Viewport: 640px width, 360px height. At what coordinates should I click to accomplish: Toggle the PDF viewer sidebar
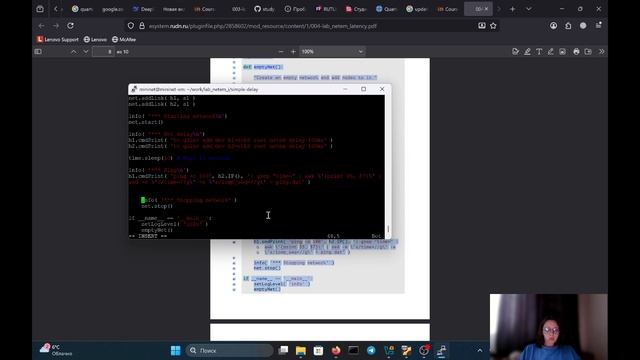click(x=38, y=52)
